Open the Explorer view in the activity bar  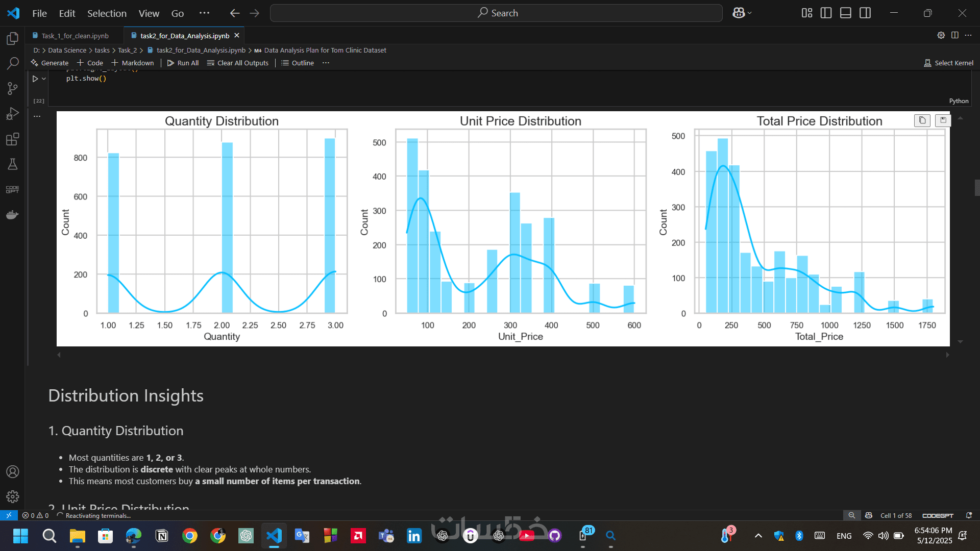(x=12, y=39)
